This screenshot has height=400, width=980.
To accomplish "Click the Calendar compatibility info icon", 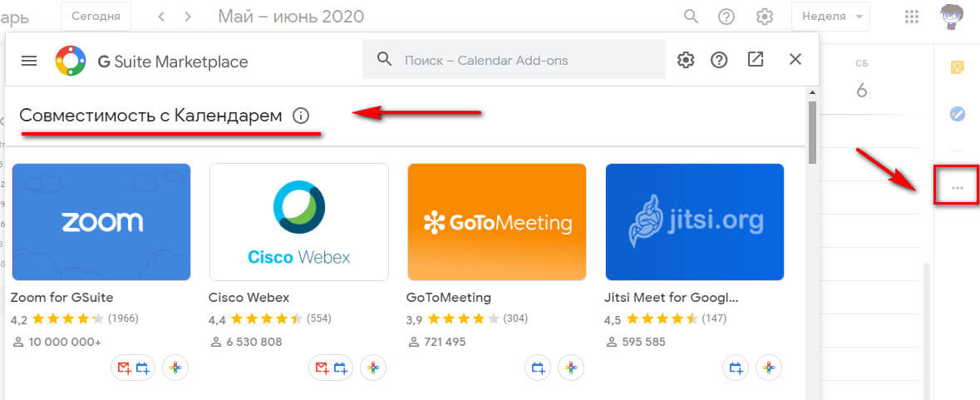I will point(302,116).
